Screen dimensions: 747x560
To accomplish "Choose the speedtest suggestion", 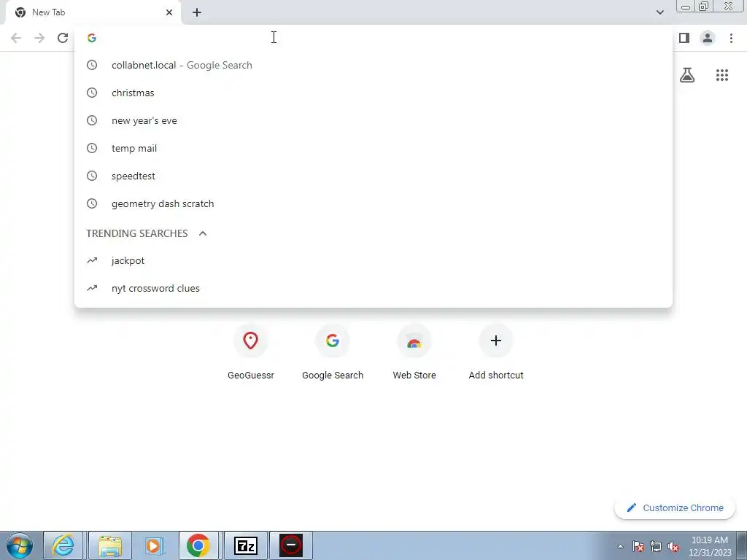I will [x=373, y=176].
